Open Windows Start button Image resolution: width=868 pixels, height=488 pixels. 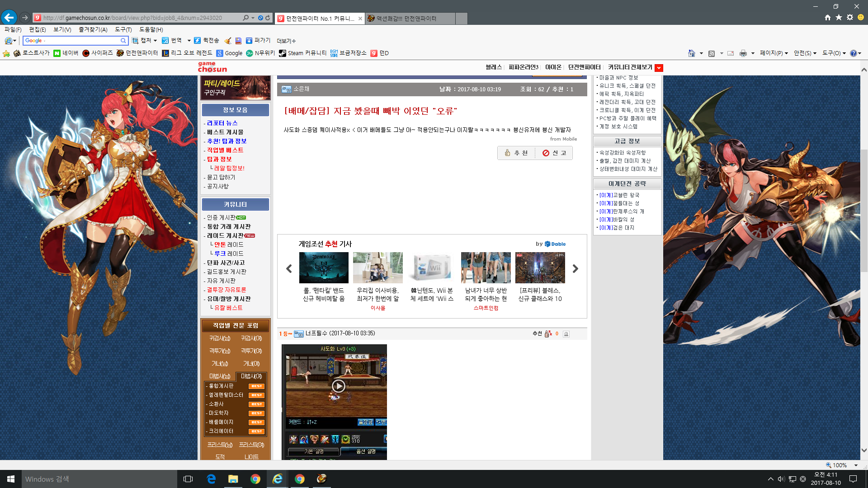tap(11, 479)
